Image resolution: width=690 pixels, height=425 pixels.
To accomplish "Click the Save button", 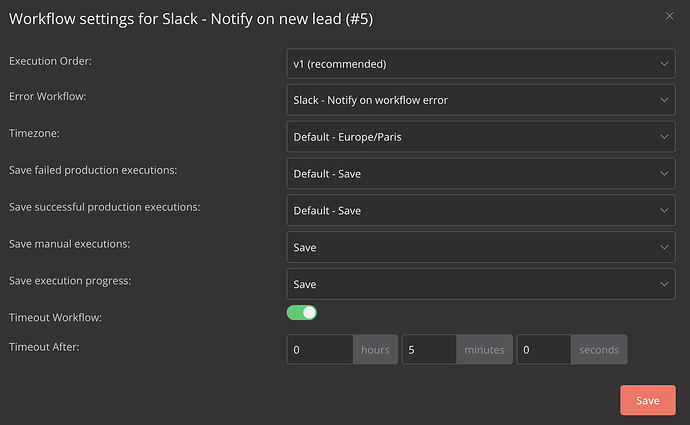I will pyautogui.click(x=648, y=400).
